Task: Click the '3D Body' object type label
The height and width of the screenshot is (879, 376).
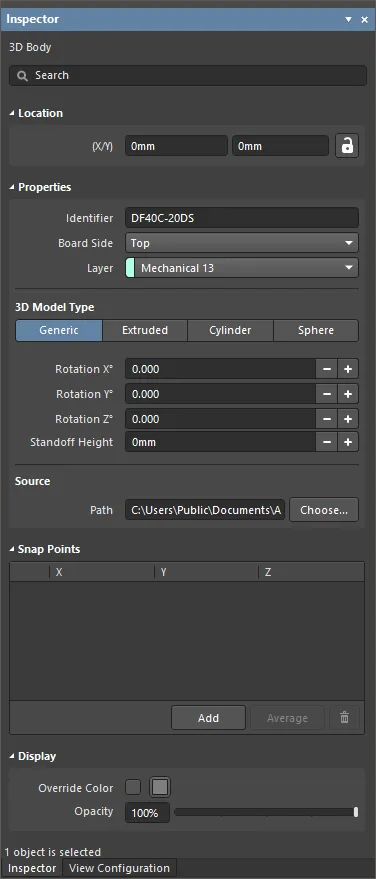Action: tap(30, 48)
